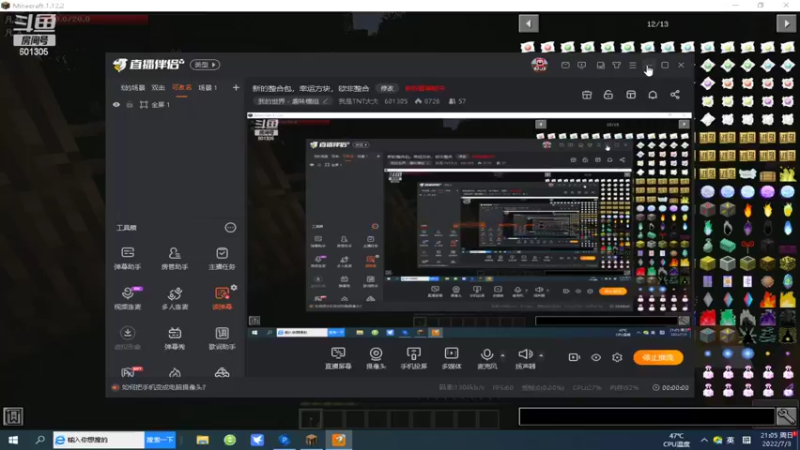Open the message bubble icon in title bar

(x=582, y=65)
